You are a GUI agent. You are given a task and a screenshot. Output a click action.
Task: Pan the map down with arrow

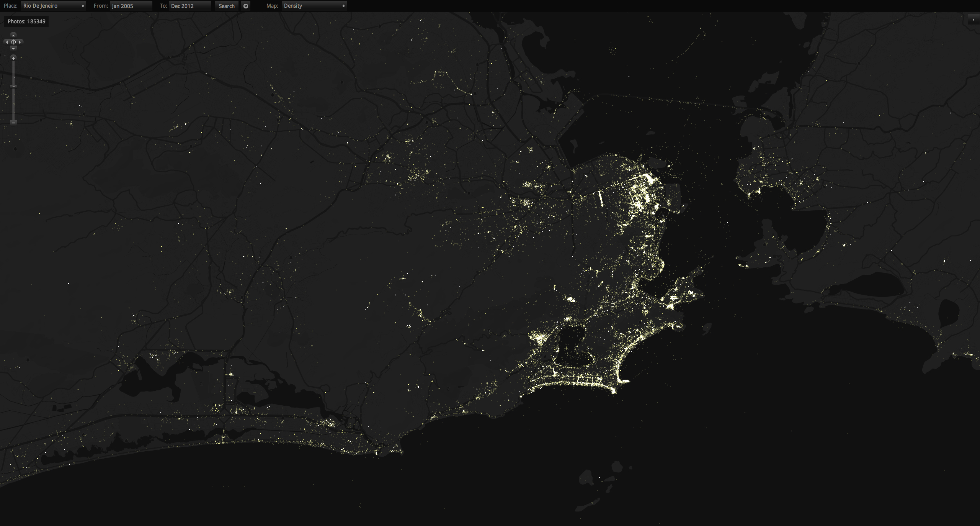click(x=13, y=49)
